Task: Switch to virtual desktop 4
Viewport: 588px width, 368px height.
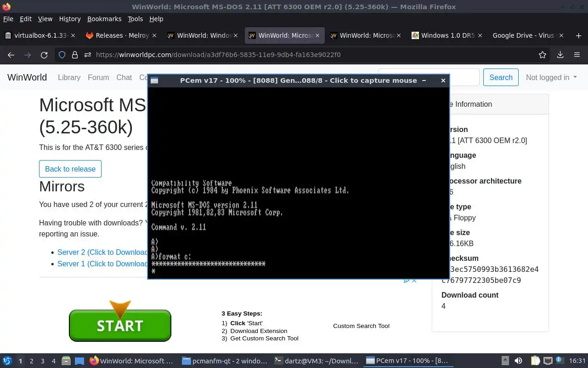Action: pos(53,361)
